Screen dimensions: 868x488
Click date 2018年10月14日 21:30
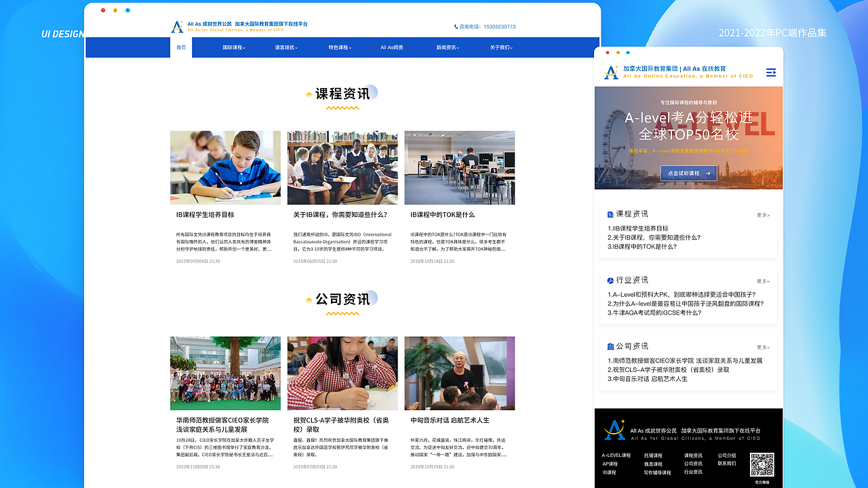point(432,261)
